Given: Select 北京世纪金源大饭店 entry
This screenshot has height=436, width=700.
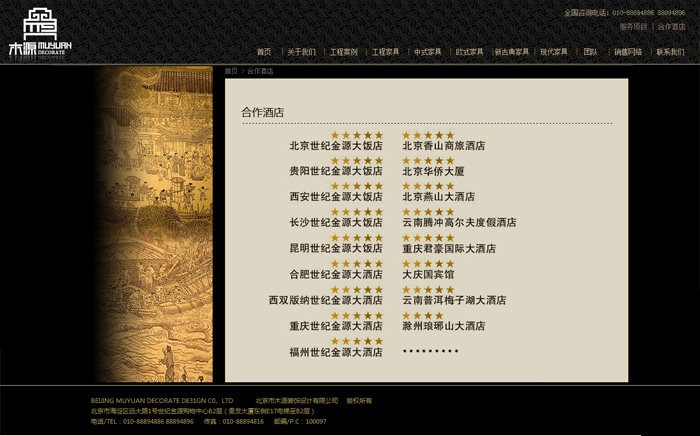Looking at the screenshot, I should tap(336, 145).
